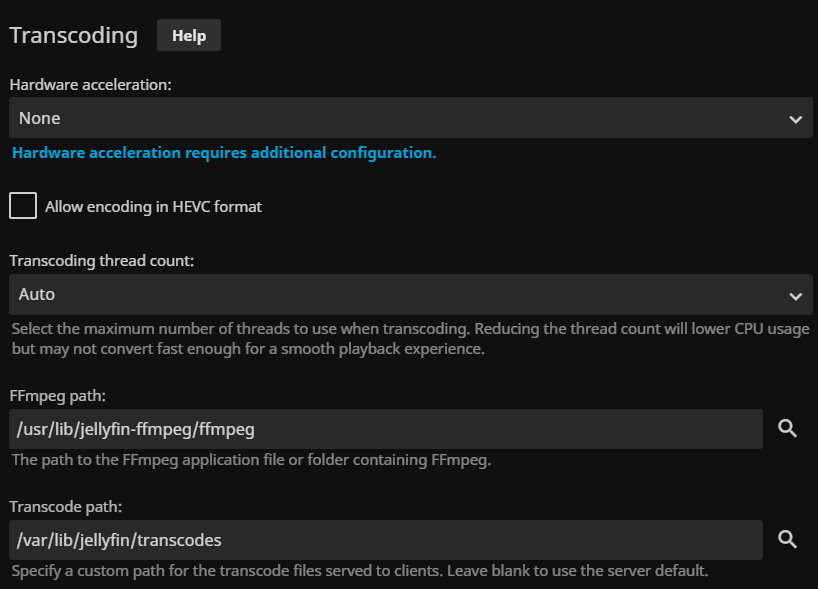Viewport: 818px width, 589px height.
Task: Focus the Transcode path text field
Action: [x=386, y=540]
